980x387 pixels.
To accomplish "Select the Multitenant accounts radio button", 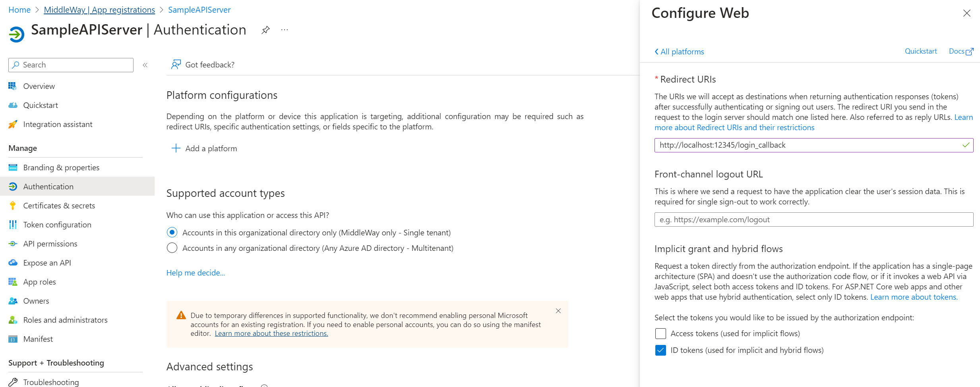I will [172, 248].
